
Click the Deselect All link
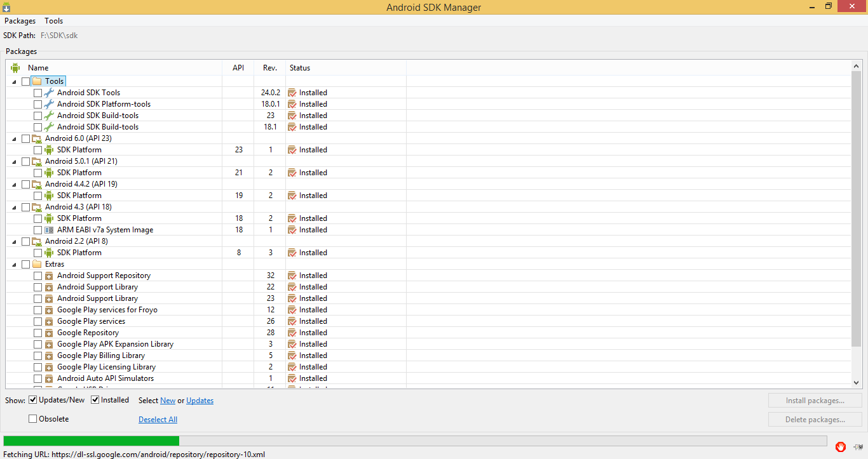tap(158, 420)
